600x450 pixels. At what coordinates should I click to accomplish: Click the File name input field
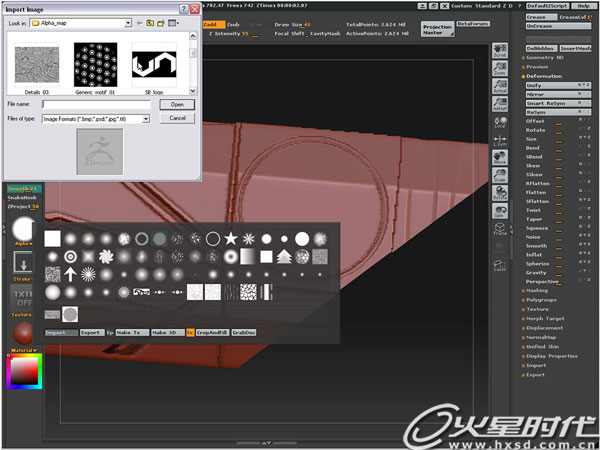[96, 104]
